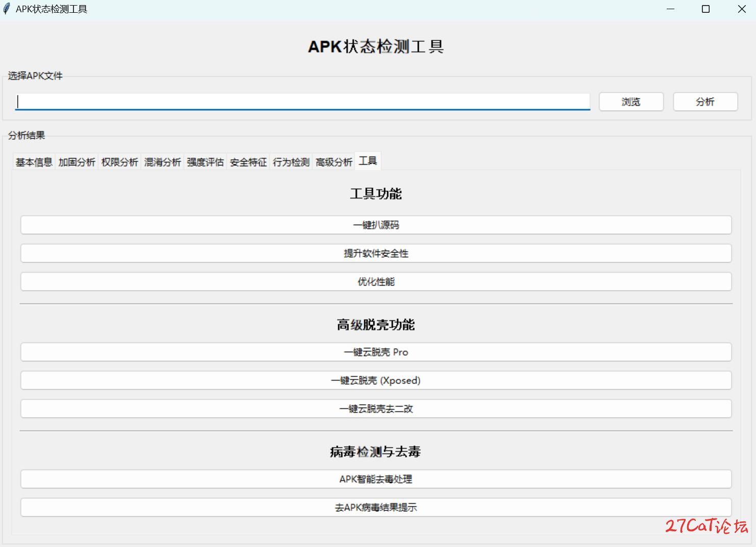756x547 pixels.
Task: Click the 优化性能 button
Action: [x=376, y=282]
